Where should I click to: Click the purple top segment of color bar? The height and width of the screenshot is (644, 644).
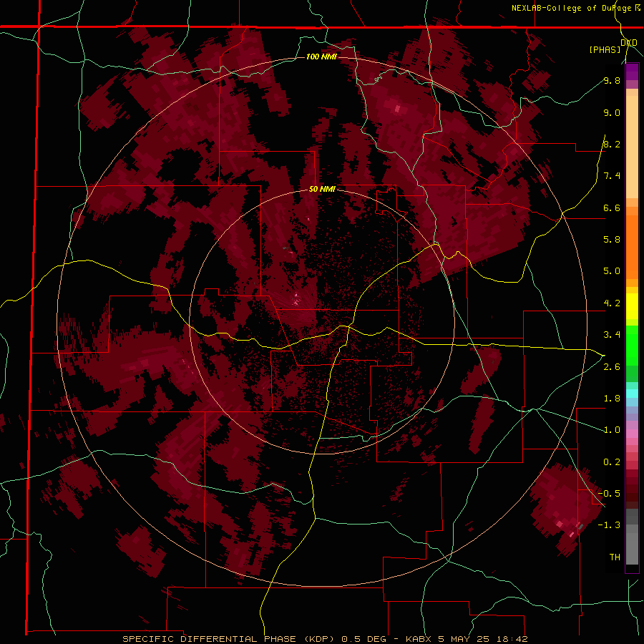click(x=632, y=72)
